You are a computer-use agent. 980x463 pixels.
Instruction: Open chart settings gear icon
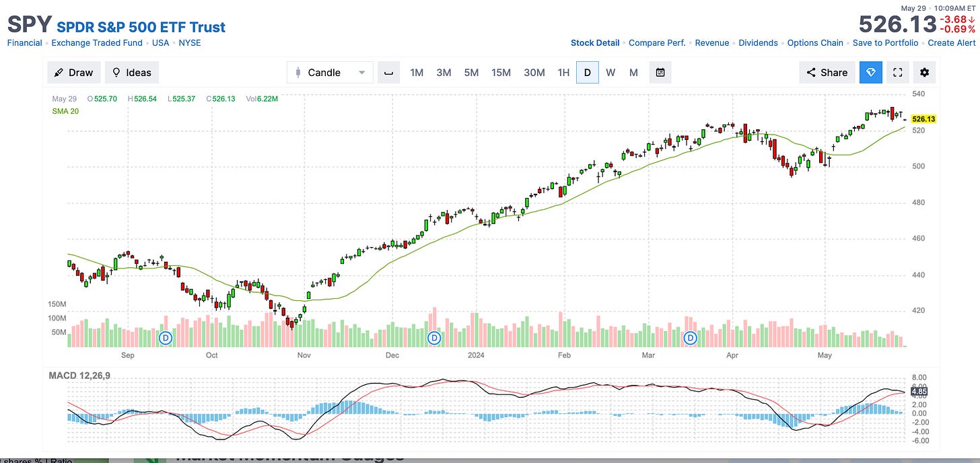[924, 73]
